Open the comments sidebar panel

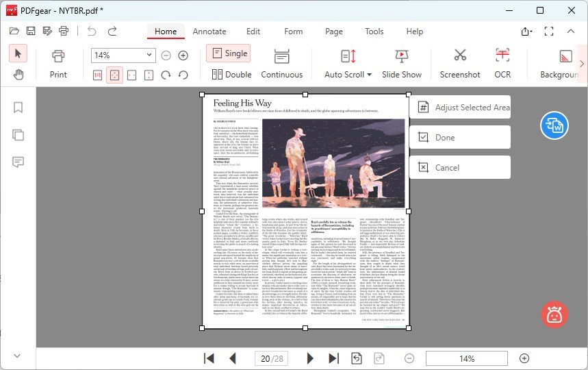(x=18, y=162)
